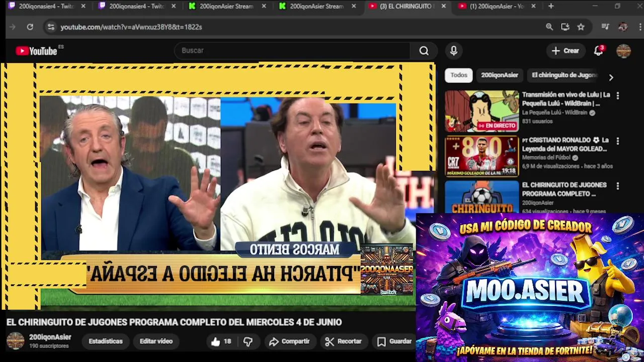The image size is (644, 362).
Task: Open options for El Chiringuito programa completo suggestion
Action: click(618, 186)
